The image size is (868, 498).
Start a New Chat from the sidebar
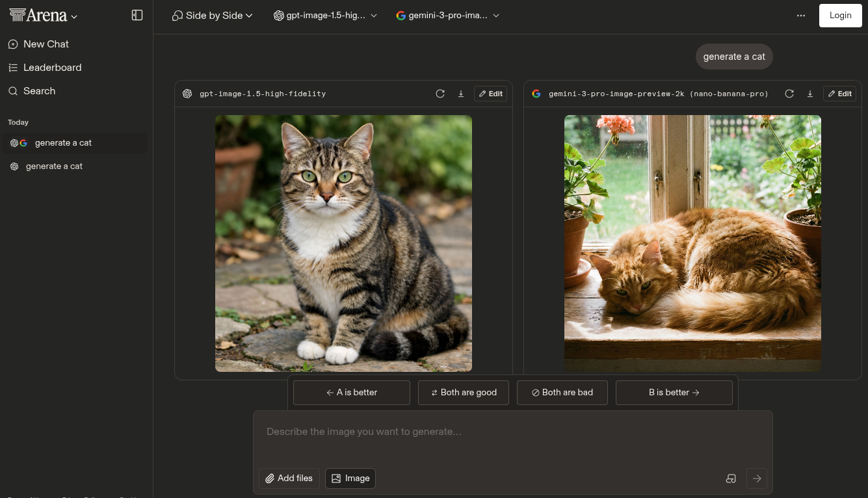click(76, 44)
